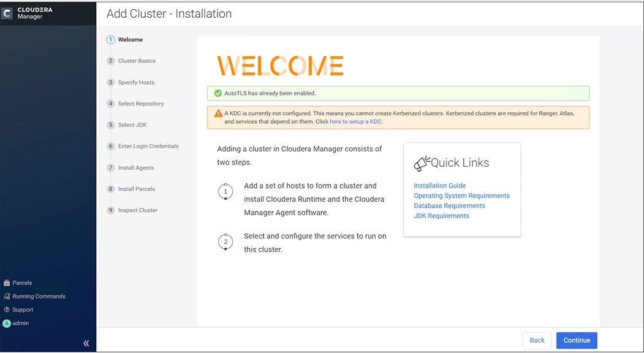Click the Back button
This screenshot has height=353, width=644.
(x=537, y=340)
